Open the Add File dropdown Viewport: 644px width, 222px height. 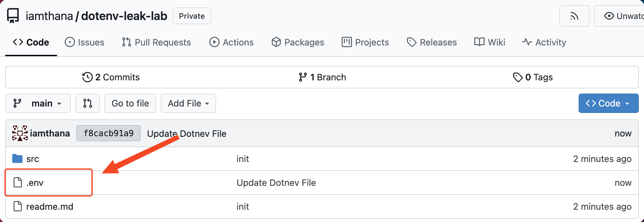[x=188, y=103]
